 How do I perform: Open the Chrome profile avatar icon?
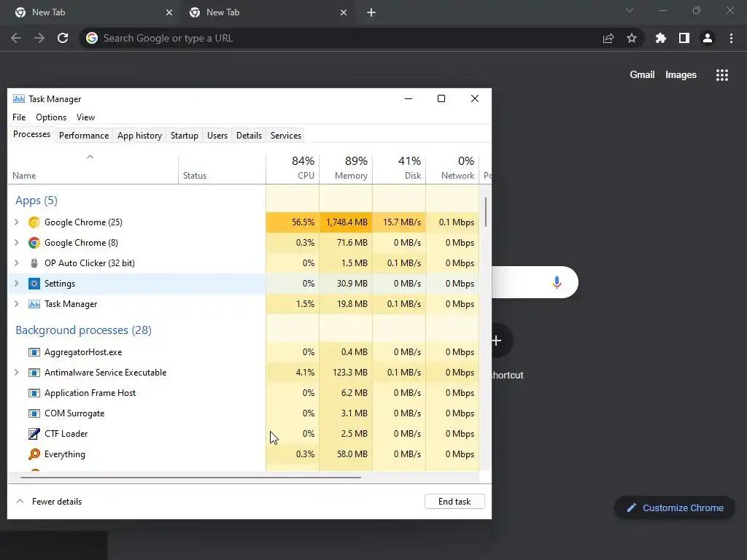click(x=708, y=38)
